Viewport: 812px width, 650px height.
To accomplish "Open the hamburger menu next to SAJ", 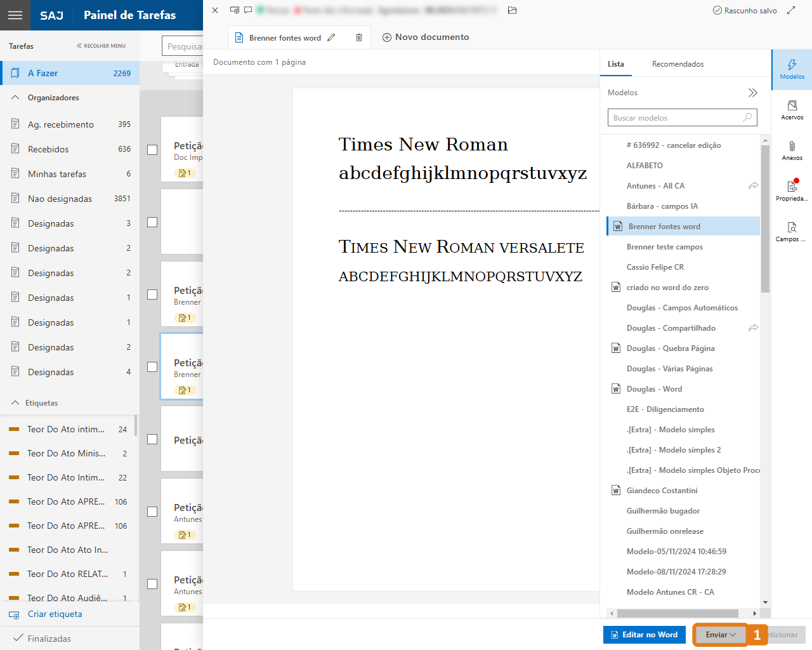I will click(x=15, y=15).
